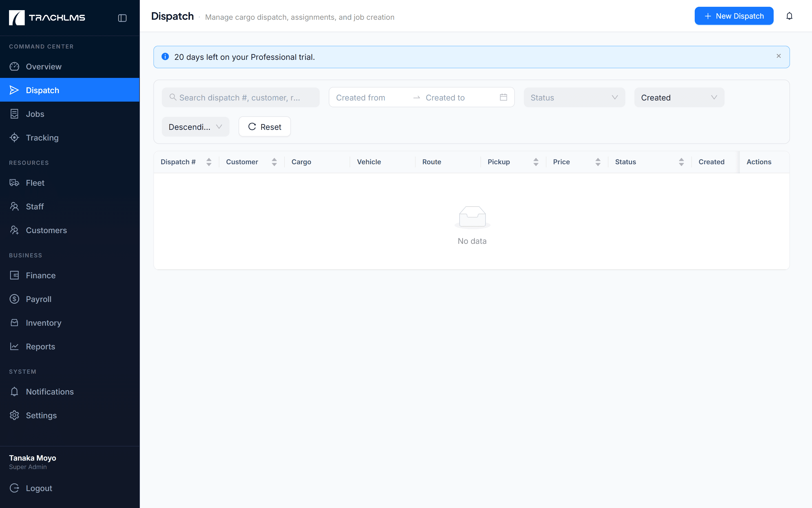812x508 pixels.
Task: Select Dispatch in the sidebar
Action: tap(70, 90)
